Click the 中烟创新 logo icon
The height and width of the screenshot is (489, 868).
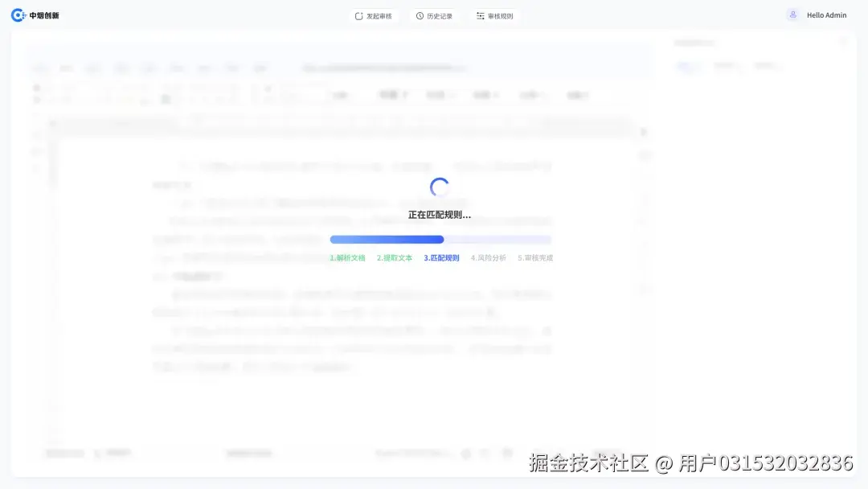tap(18, 14)
